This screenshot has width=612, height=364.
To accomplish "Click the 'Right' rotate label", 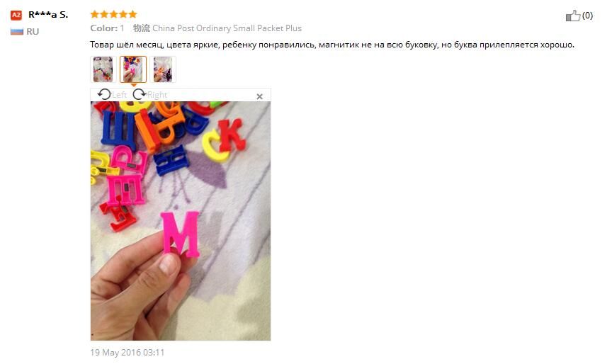I will 157,95.
